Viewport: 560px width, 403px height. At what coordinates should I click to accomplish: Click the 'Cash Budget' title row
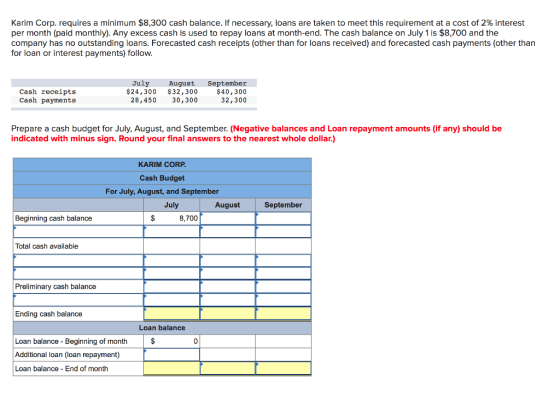[x=162, y=178]
